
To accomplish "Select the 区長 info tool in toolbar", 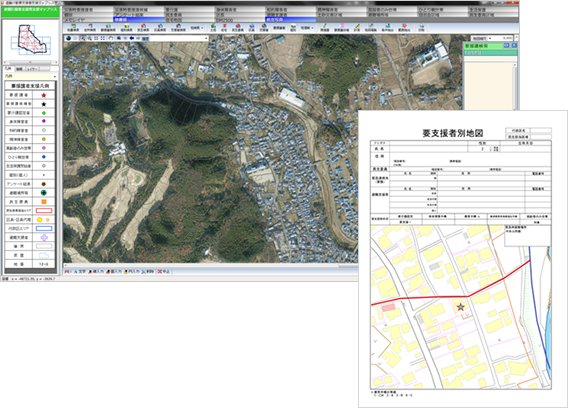I will pos(251,28).
